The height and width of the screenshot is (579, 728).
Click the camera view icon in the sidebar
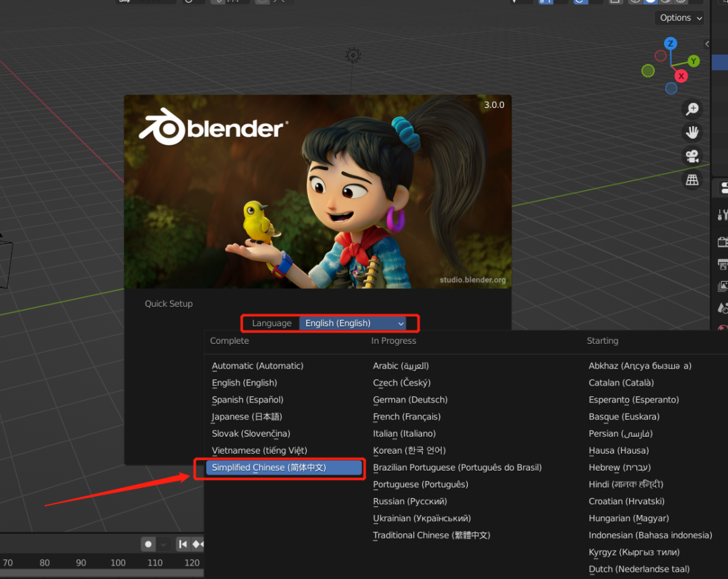692,156
